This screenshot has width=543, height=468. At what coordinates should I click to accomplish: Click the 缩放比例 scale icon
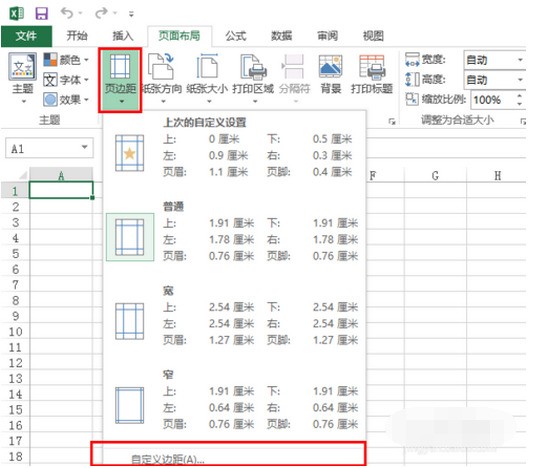click(x=412, y=99)
